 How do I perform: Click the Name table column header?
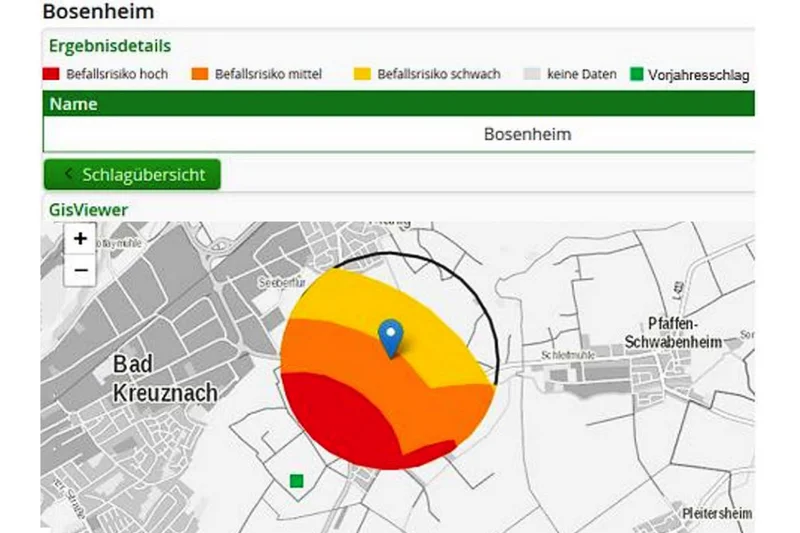click(x=398, y=104)
